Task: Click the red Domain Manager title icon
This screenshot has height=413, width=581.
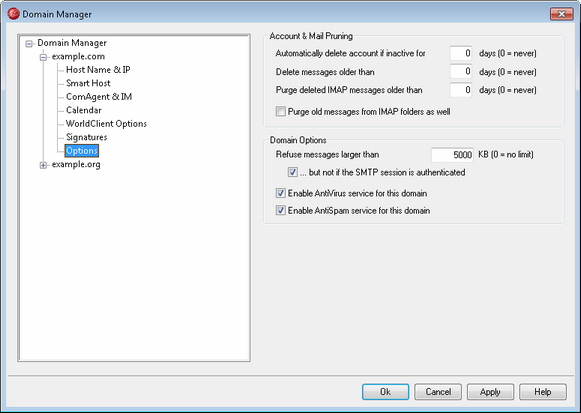Action: [x=13, y=14]
